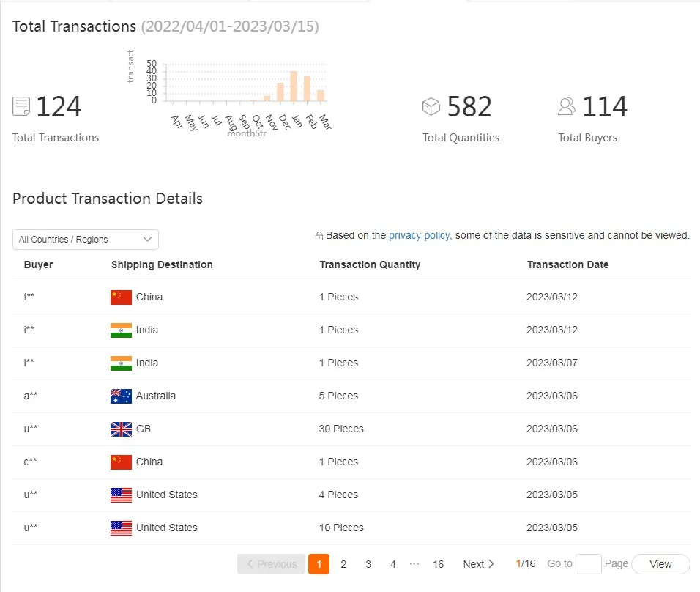Click the India flag in second row
The width and height of the screenshot is (700, 592).
point(121,330)
